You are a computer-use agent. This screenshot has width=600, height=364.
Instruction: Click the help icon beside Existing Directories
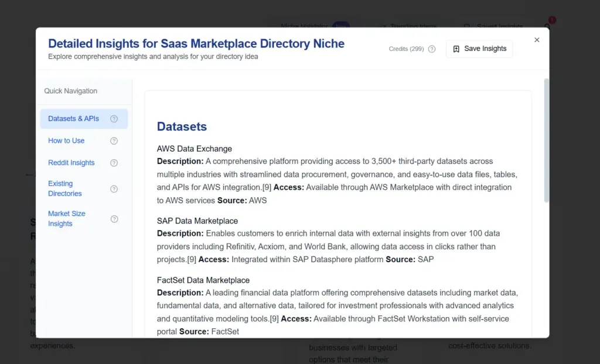[x=114, y=188]
